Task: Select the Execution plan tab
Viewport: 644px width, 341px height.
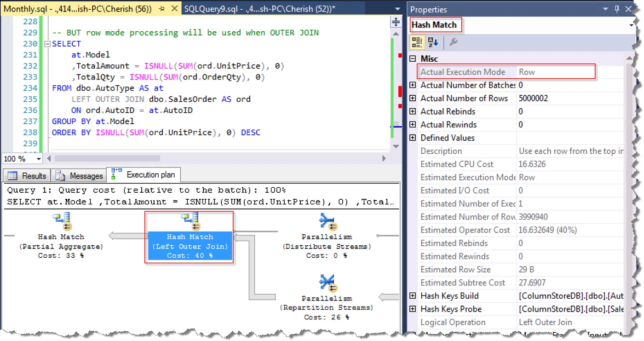Action: point(144,175)
